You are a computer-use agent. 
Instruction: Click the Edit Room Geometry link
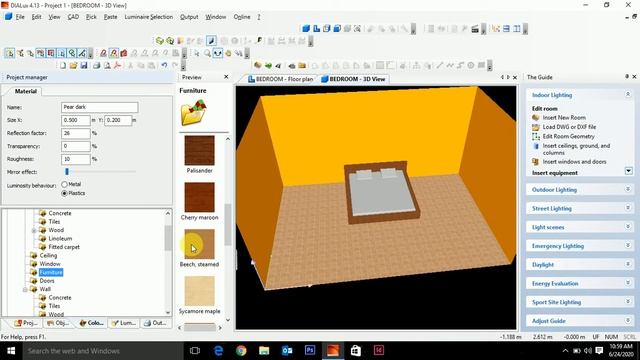569,136
